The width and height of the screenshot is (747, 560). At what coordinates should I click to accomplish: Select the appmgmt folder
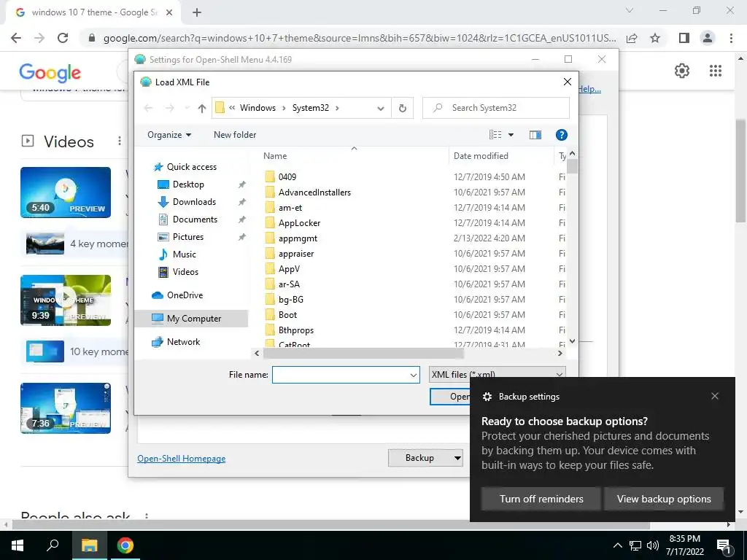(298, 238)
